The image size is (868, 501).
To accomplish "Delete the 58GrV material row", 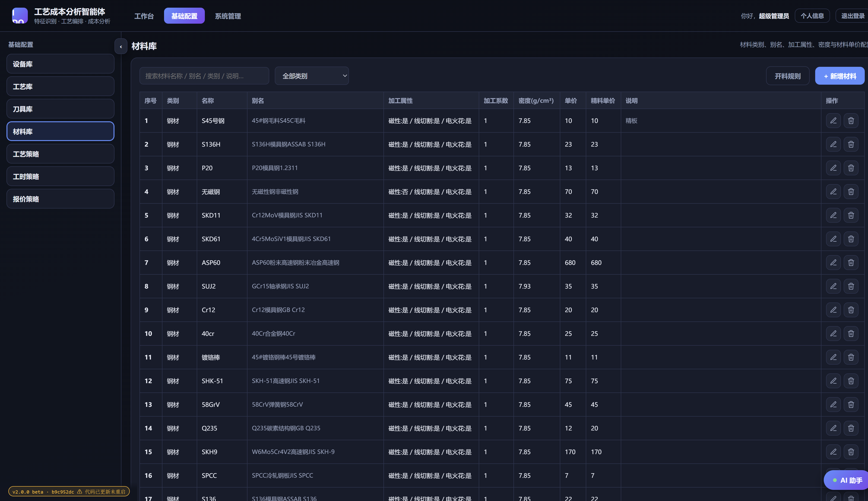I will [851, 405].
